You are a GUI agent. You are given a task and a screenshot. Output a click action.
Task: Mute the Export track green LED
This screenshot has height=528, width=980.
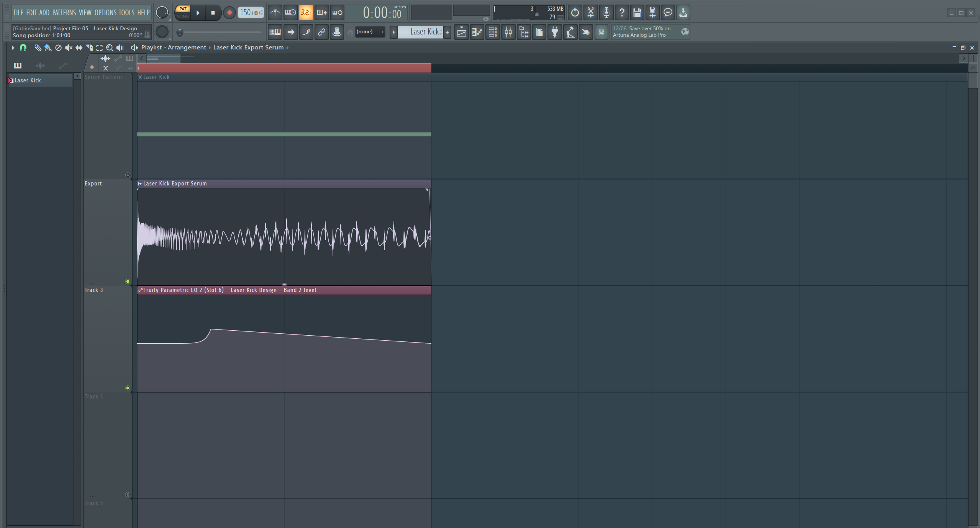tap(128, 281)
